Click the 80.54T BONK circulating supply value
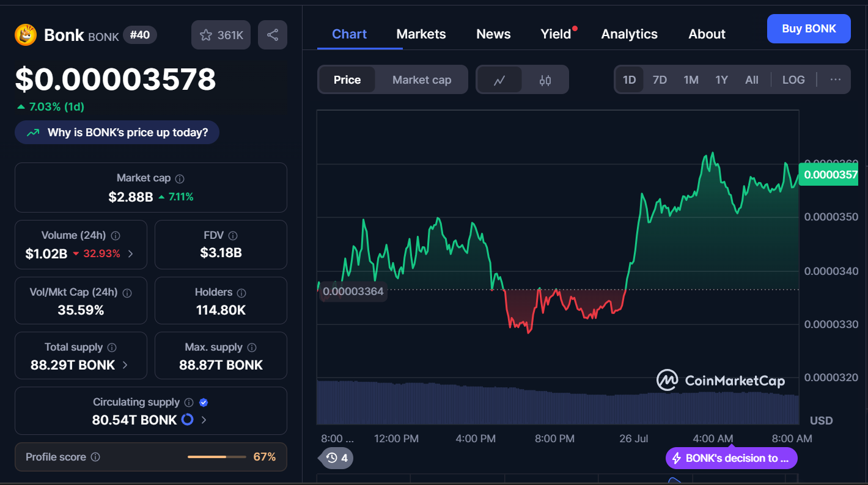Image resolution: width=868 pixels, height=485 pixels. click(x=134, y=420)
